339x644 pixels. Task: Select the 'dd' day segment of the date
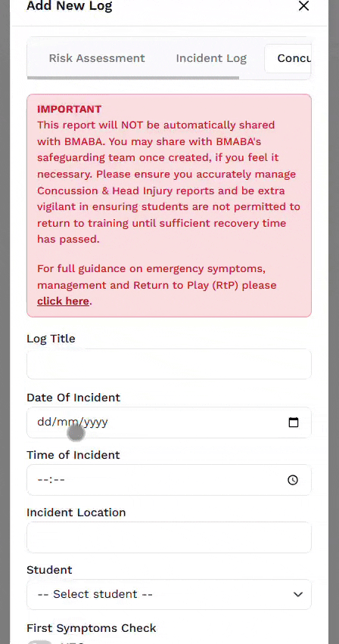(44, 423)
